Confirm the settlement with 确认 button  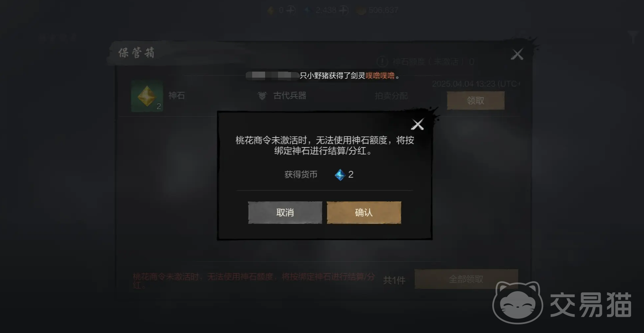coord(364,213)
